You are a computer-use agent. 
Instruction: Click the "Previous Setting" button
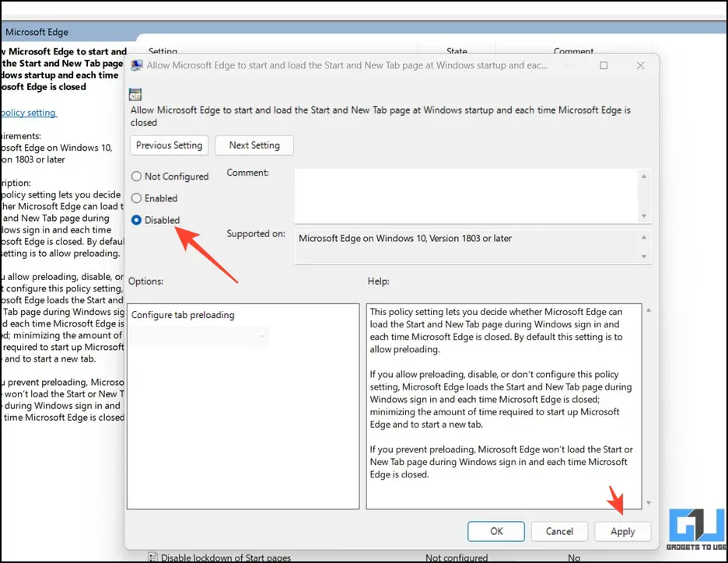169,145
